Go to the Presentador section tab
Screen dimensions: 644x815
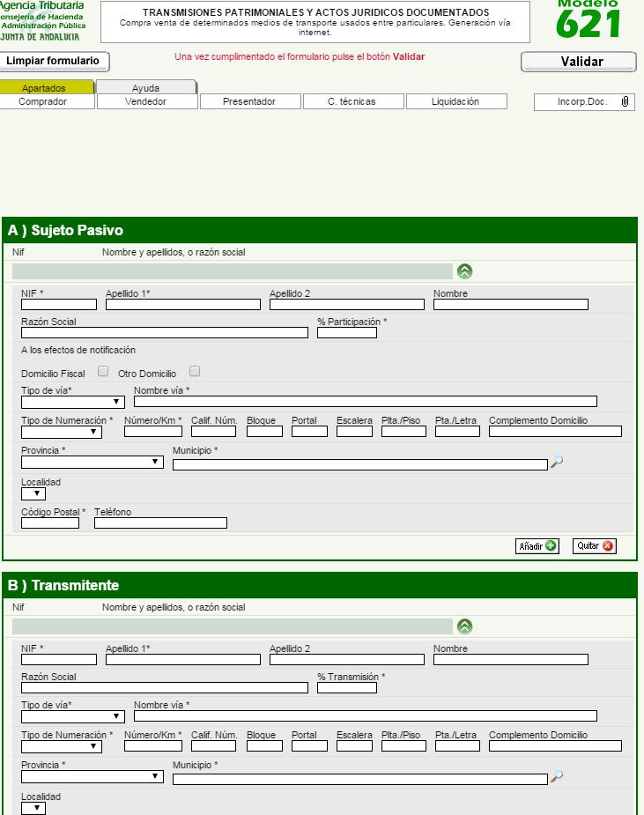(x=250, y=101)
